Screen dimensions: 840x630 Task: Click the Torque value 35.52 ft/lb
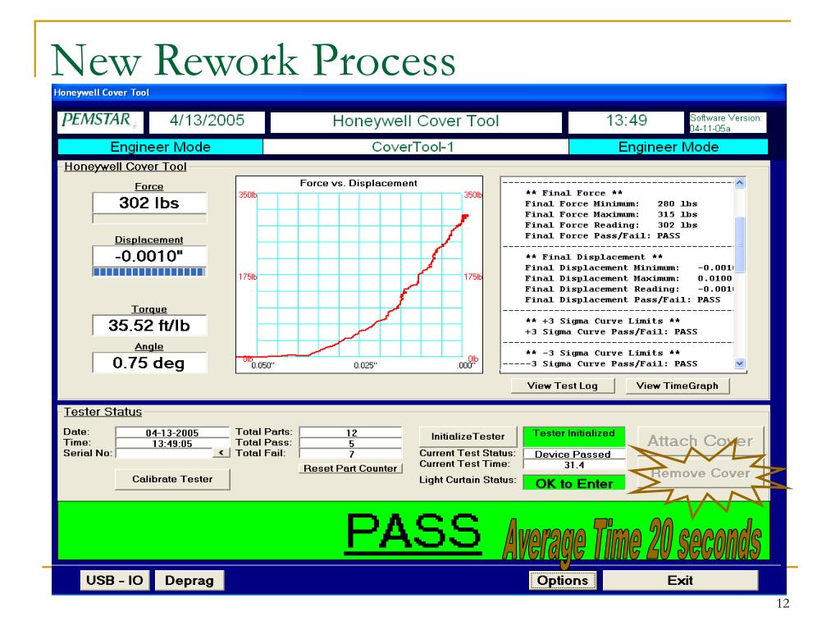pos(149,325)
